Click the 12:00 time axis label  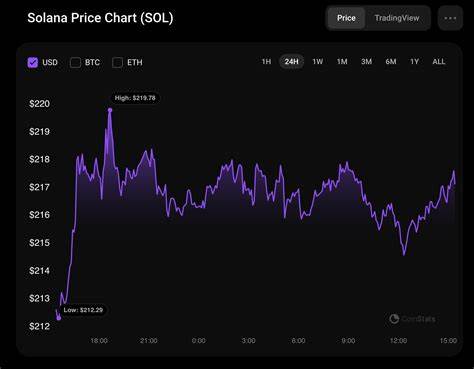coord(398,341)
